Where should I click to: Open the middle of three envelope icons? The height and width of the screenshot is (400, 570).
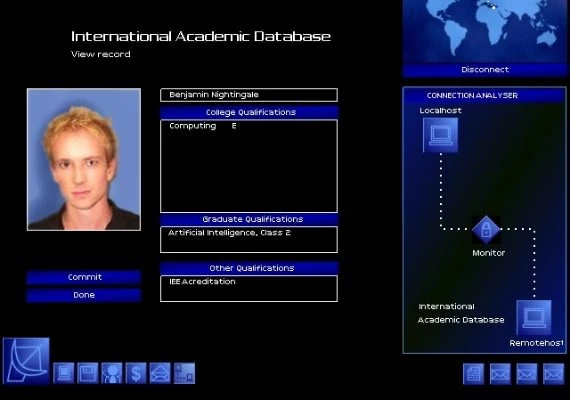[527, 374]
